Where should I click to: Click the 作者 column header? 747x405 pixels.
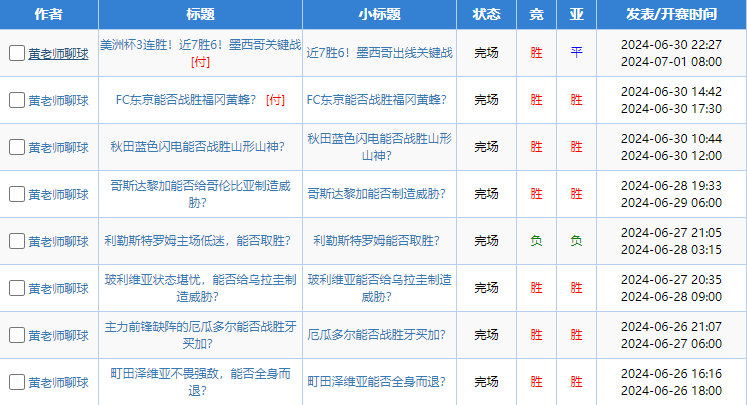coord(49,14)
